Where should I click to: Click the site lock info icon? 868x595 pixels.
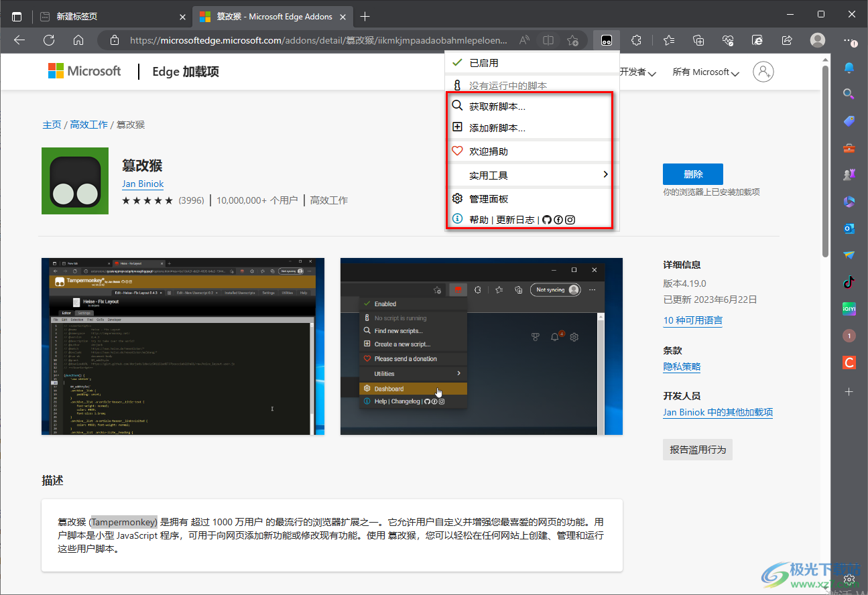coord(114,40)
